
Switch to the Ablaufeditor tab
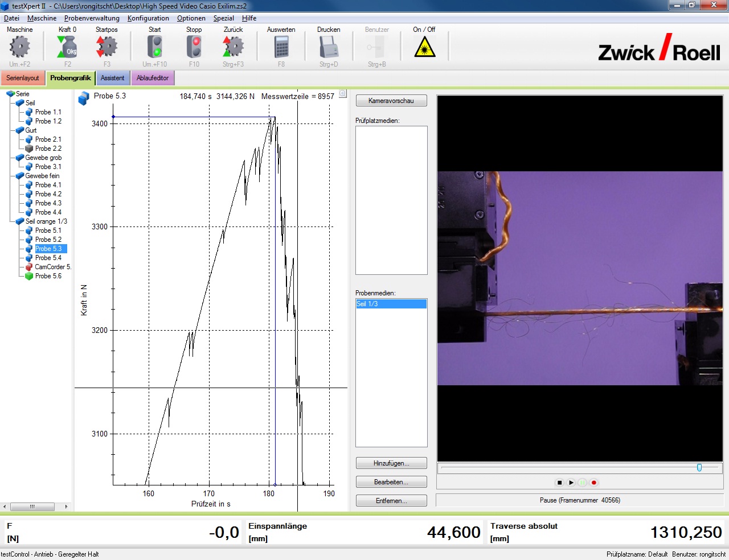click(153, 78)
